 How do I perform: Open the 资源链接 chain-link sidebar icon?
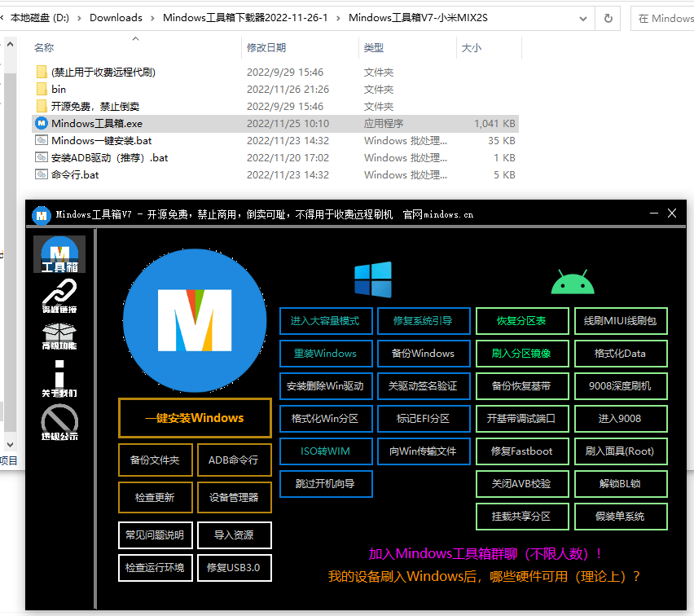tap(59, 296)
